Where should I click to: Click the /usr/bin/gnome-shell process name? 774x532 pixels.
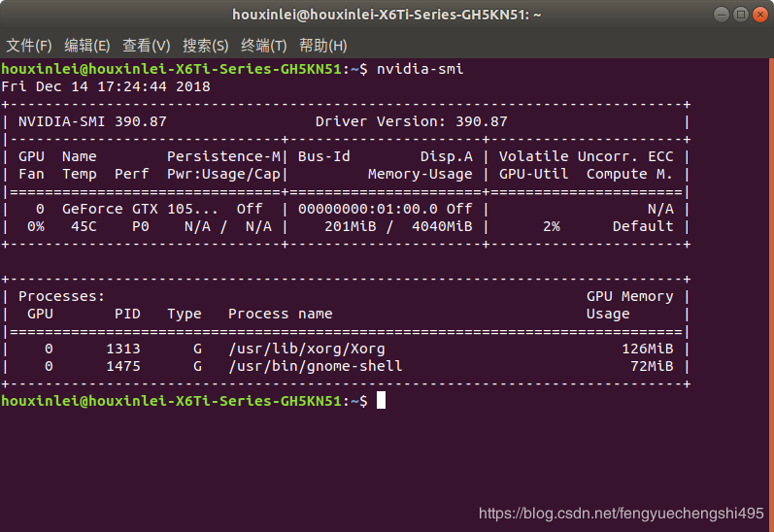(315, 366)
